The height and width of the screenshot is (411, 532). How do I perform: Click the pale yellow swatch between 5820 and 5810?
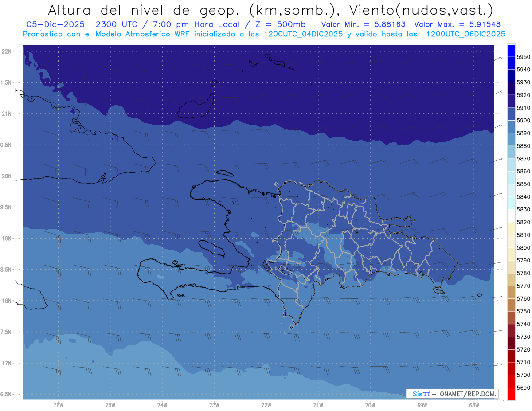(x=511, y=228)
